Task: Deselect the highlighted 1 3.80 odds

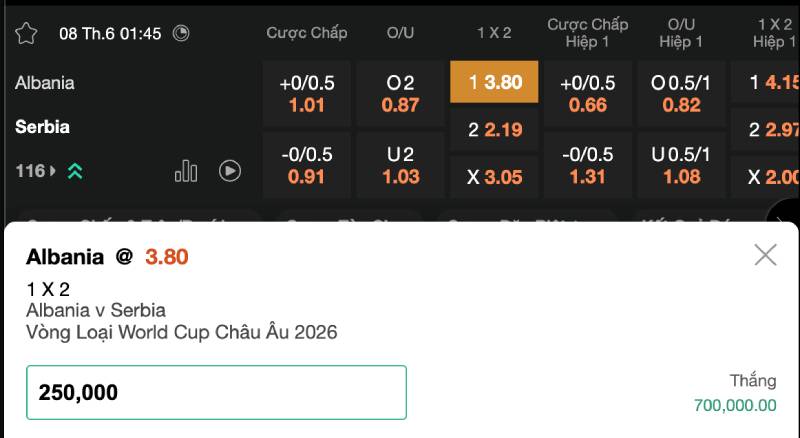Action: pos(494,82)
